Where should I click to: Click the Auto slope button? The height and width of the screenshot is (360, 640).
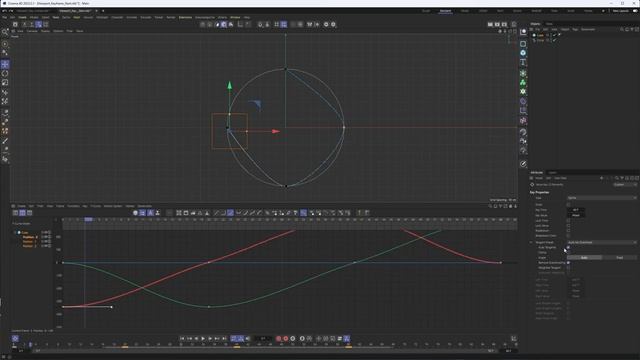click(584, 258)
